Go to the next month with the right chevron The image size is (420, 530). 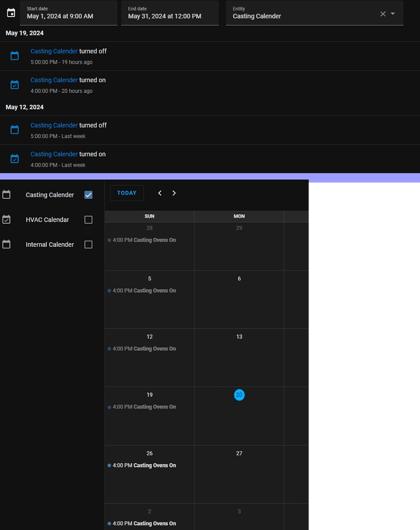tap(174, 193)
